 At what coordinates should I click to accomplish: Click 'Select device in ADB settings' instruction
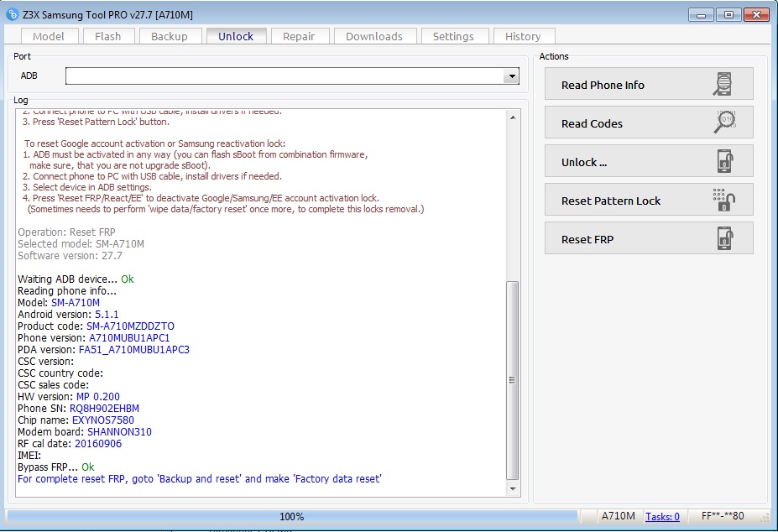[x=86, y=187]
